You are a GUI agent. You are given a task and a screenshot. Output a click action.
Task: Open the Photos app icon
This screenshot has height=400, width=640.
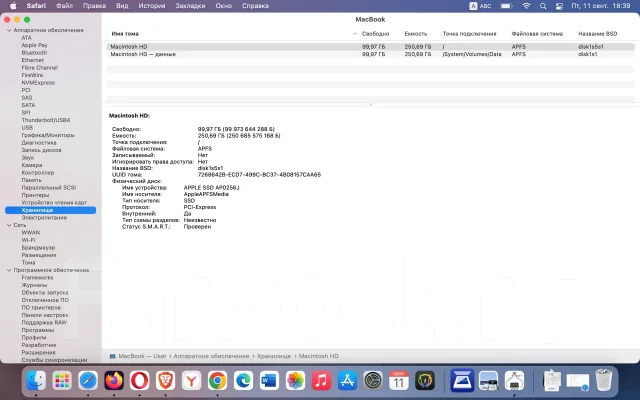[295, 381]
